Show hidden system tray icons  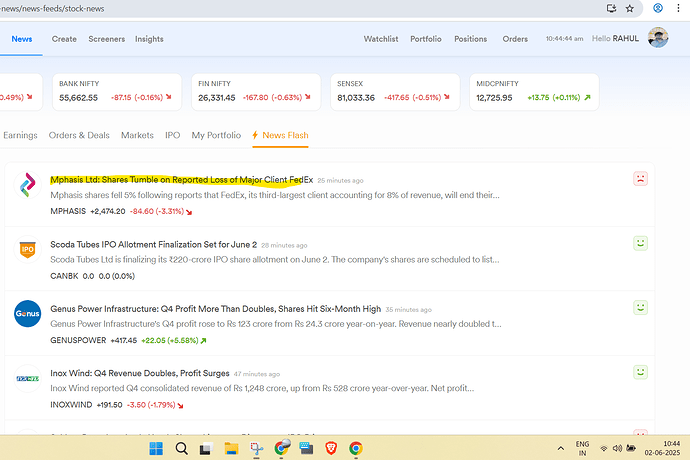pos(561,449)
